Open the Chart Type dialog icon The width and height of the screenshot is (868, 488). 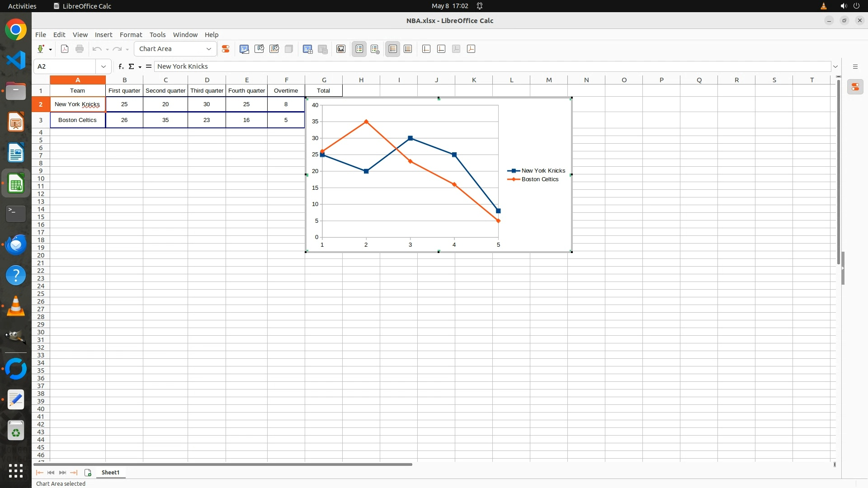pyautogui.click(x=244, y=49)
